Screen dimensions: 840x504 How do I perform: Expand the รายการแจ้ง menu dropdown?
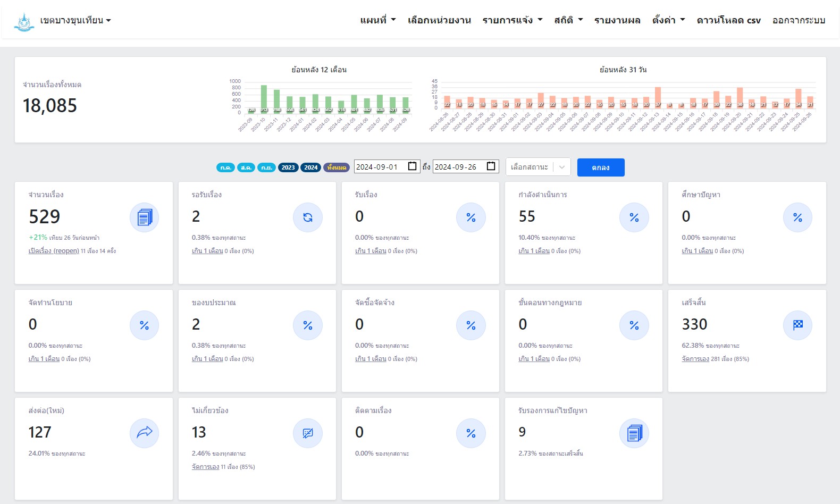(x=513, y=20)
